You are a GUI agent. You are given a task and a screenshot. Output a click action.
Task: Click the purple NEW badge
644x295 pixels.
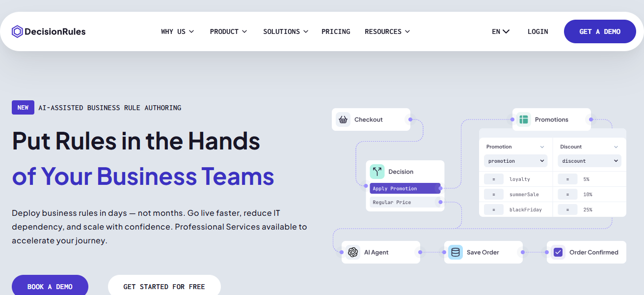(23, 108)
